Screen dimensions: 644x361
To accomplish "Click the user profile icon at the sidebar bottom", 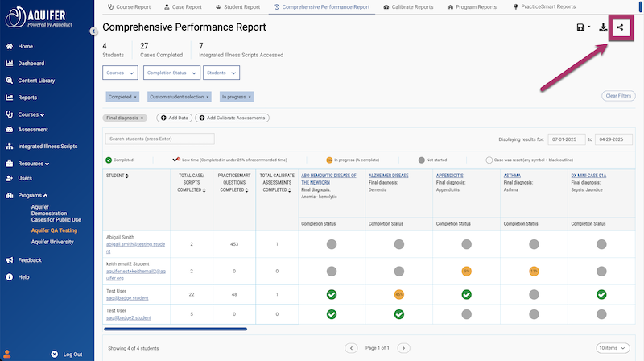I will [x=7, y=354].
